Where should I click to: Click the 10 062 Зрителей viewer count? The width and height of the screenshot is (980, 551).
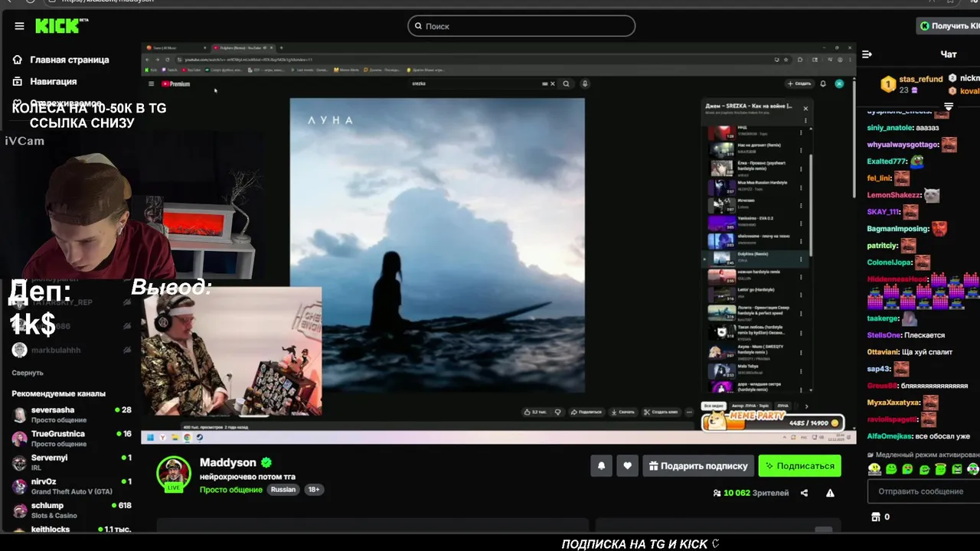pyautogui.click(x=750, y=493)
